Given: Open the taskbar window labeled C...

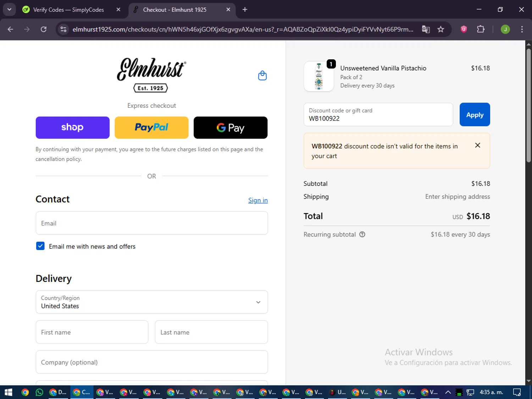Looking at the screenshot, I should tap(82, 392).
